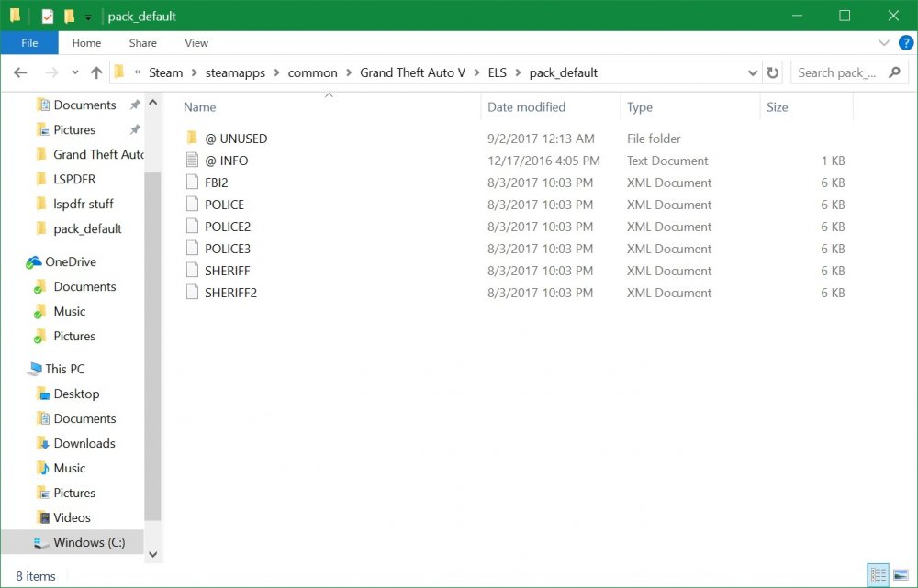
Task: Sort files by Date modified column
Action: (x=526, y=107)
